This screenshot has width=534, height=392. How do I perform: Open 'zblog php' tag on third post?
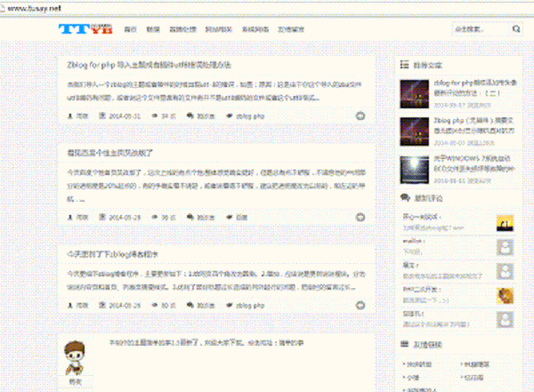pyautogui.click(x=250, y=306)
